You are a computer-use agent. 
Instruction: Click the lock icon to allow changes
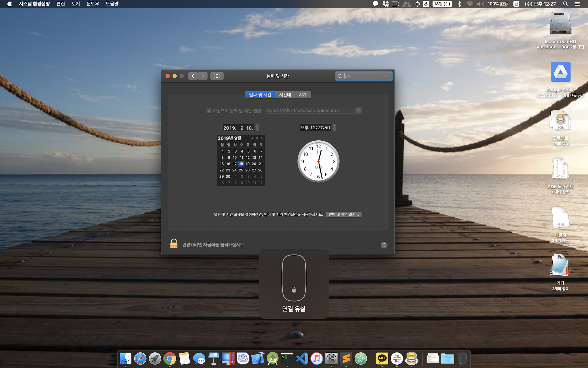tap(174, 244)
